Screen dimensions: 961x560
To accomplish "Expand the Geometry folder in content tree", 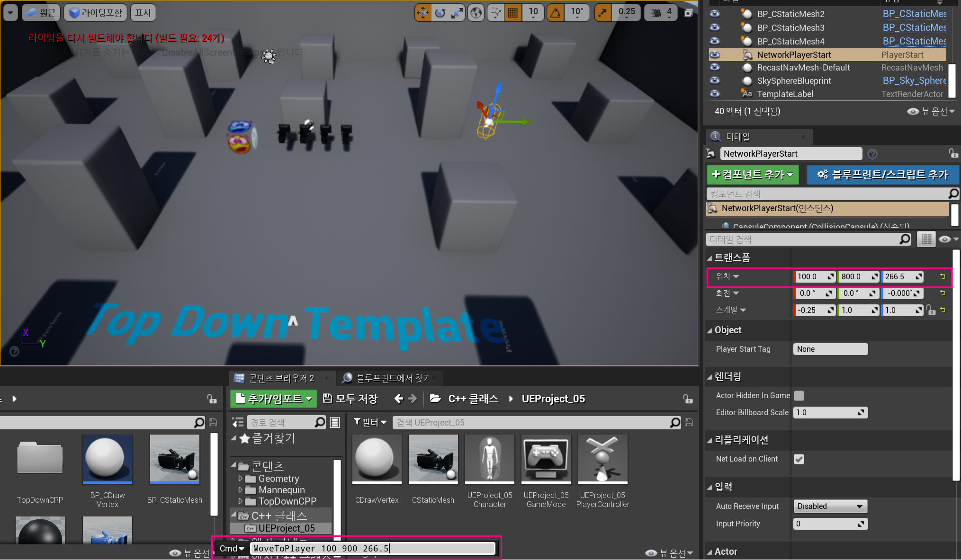I will coord(240,479).
